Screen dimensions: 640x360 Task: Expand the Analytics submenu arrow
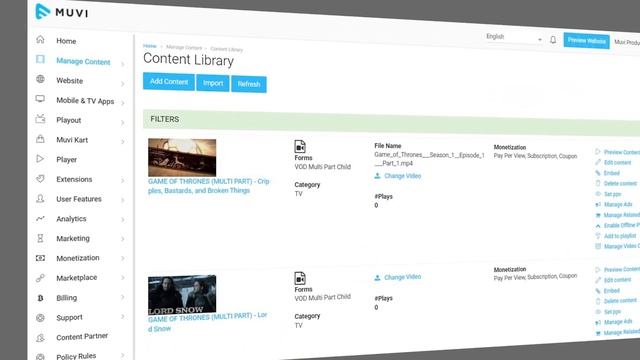(122, 220)
